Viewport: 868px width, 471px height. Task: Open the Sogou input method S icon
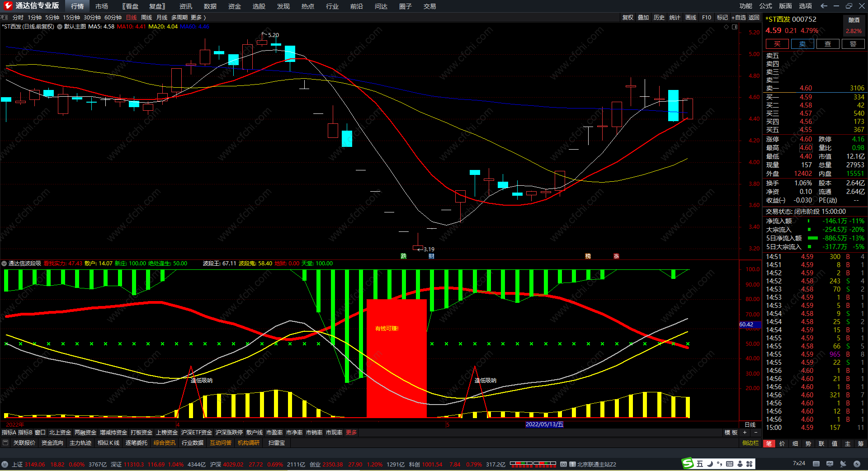click(688, 464)
